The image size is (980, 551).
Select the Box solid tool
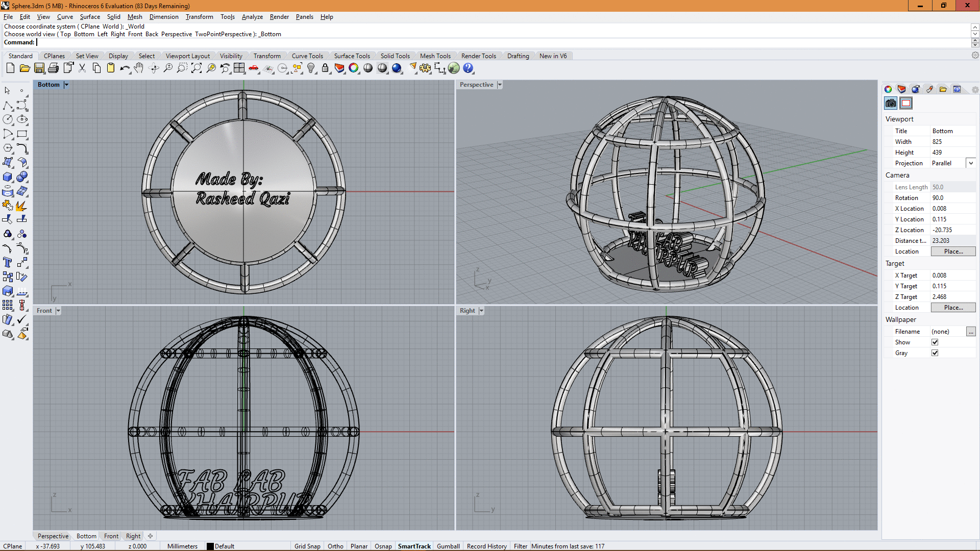pyautogui.click(x=8, y=177)
